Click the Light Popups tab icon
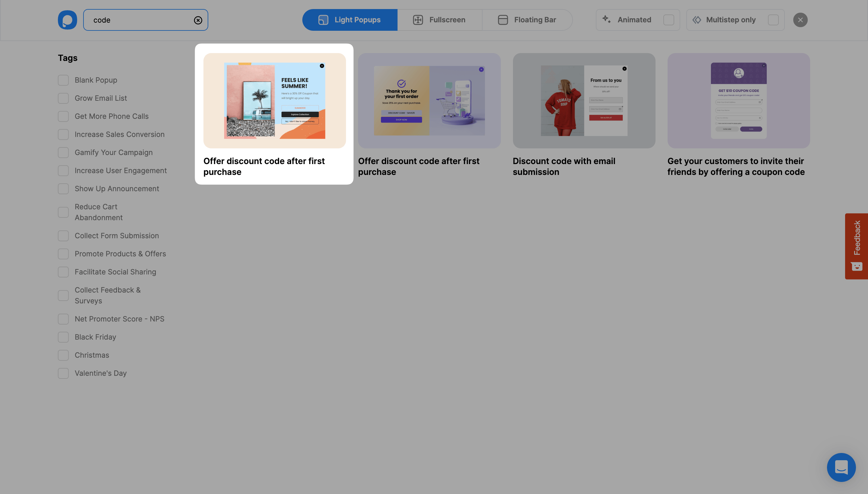Viewport: 868px width, 494px height. (x=322, y=20)
